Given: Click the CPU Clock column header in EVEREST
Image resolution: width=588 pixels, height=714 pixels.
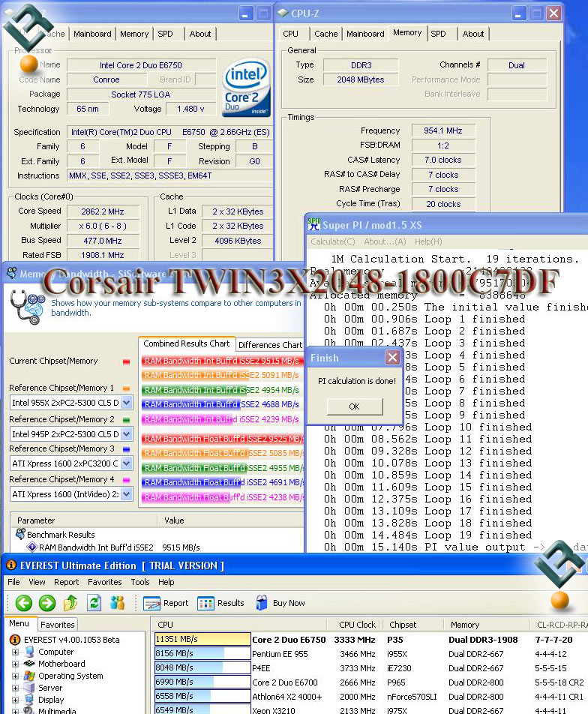Looking at the screenshot, I should pyautogui.click(x=358, y=625).
